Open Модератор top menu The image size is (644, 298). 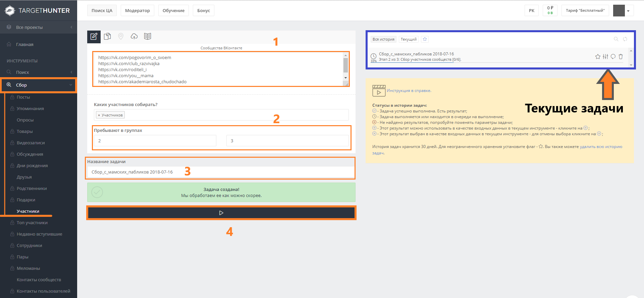(x=138, y=10)
